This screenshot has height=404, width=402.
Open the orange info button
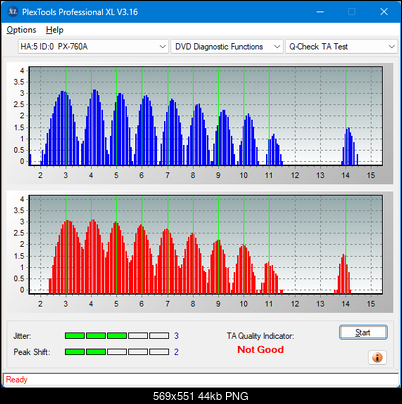(377, 358)
